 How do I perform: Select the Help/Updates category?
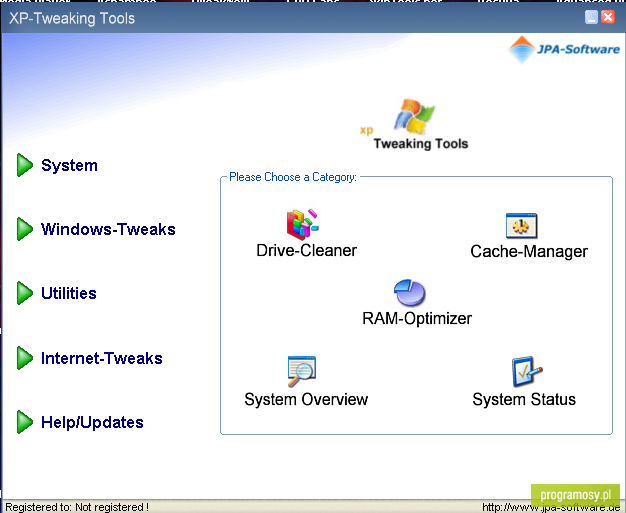point(92,422)
